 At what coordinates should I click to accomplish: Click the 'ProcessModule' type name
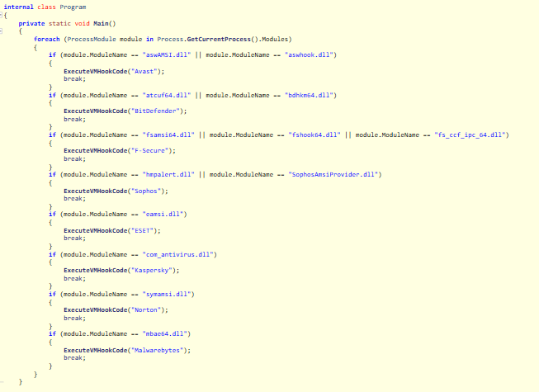[92, 39]
